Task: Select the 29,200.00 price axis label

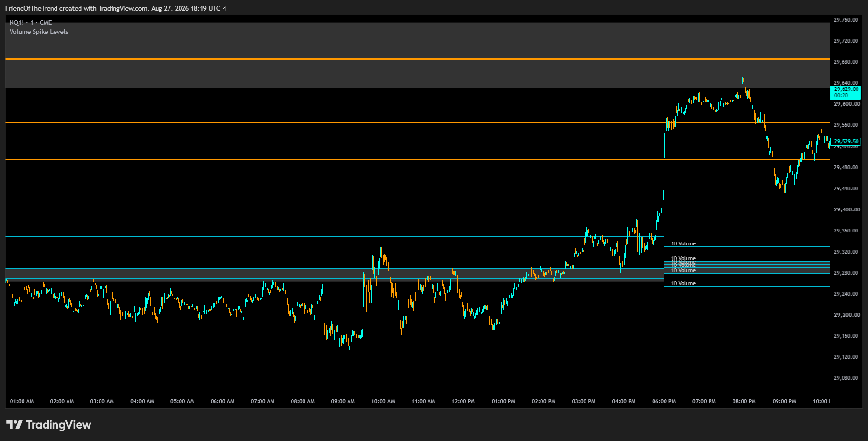Action: (846, 315)
